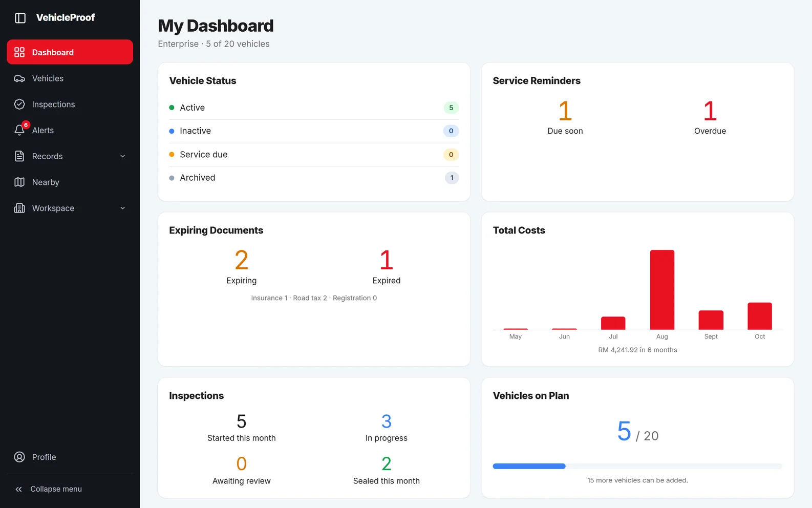Open the Alerts menu item
Viewport: 812px width, 508px height.
pos(70,131)
